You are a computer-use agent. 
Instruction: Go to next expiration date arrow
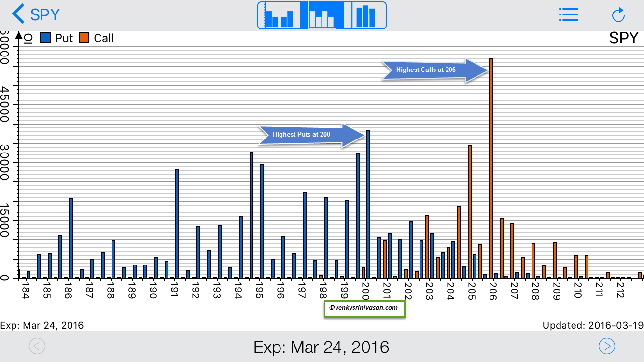click(x=607, y=346)
